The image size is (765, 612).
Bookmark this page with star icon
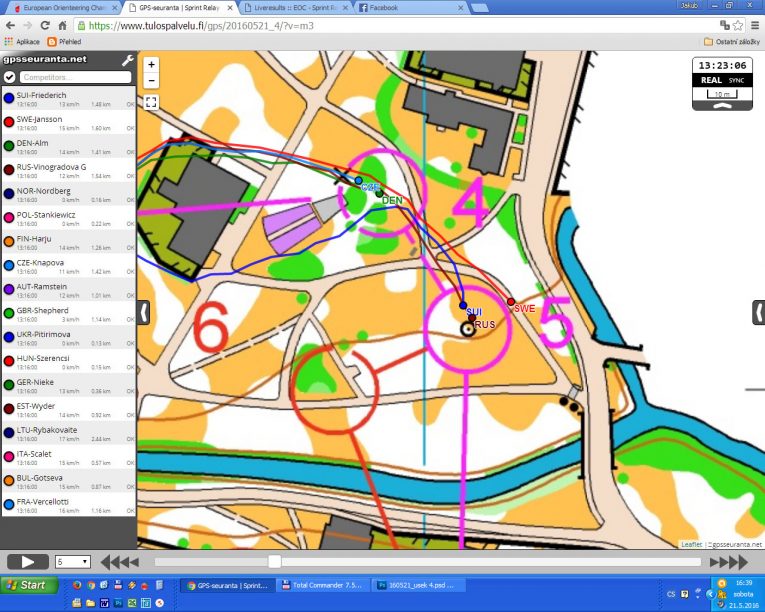coord(738,25)
